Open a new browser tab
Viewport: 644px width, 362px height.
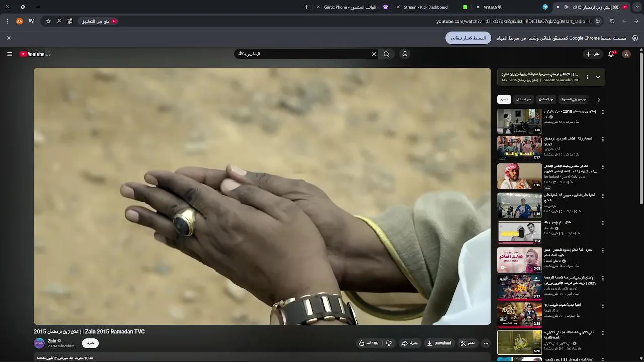306,7
